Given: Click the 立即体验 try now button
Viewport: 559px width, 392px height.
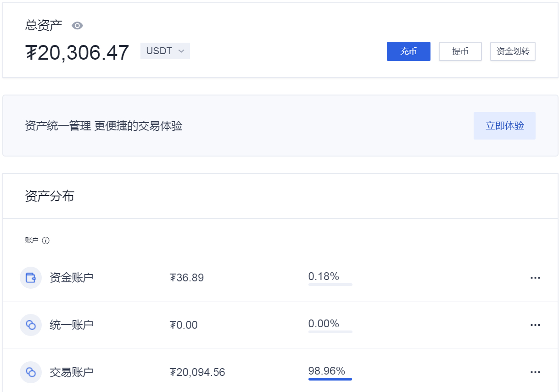Looking at the screenshot, I should [504, 126].
